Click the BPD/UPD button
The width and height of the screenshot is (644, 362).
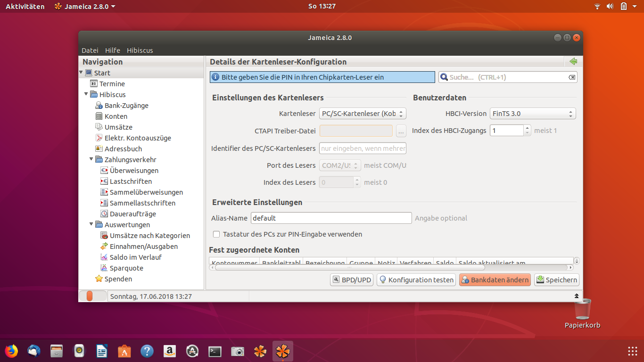[x=352, y=280]
